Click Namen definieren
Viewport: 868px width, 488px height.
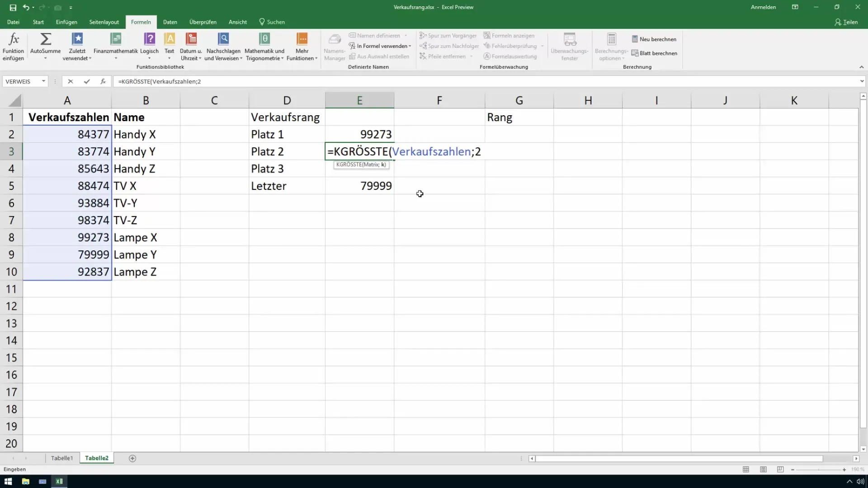pyautogui.click(x=374, y=36)
